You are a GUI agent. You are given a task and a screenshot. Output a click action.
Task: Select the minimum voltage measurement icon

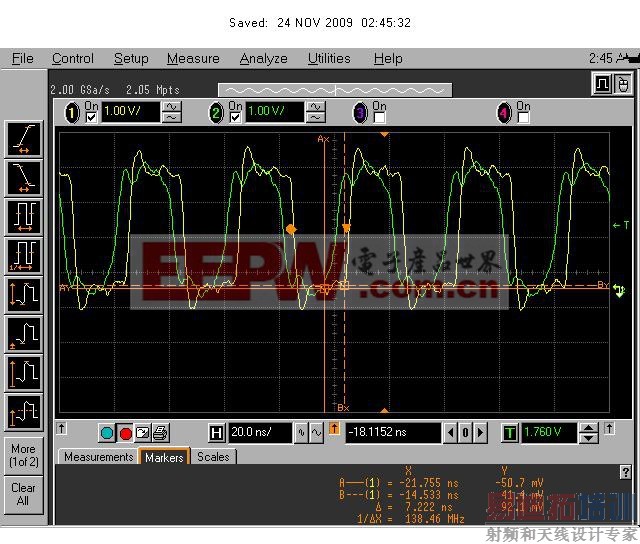[x=24, y=335]
